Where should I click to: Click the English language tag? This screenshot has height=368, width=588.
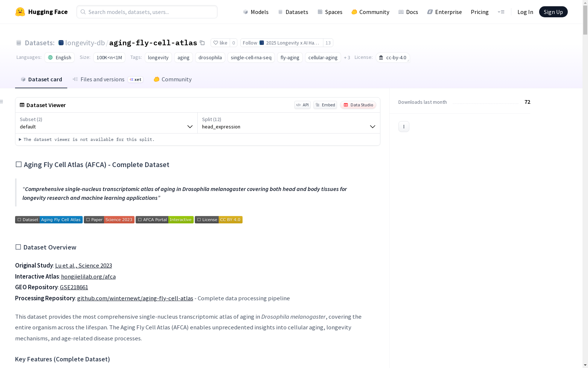coord(60,57)
